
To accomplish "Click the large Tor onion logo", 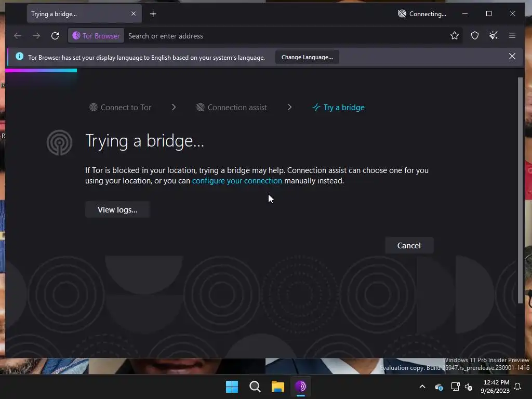I will (59, 142).
